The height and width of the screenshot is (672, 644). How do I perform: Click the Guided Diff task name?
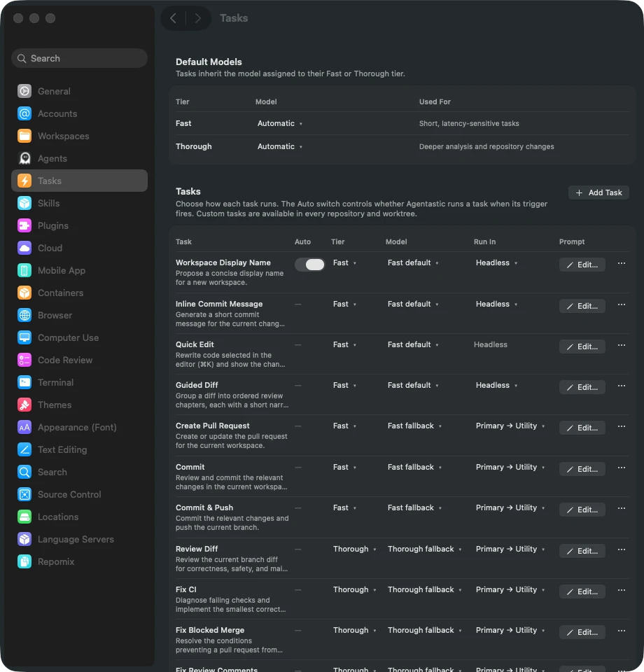(x=197, y=385)
